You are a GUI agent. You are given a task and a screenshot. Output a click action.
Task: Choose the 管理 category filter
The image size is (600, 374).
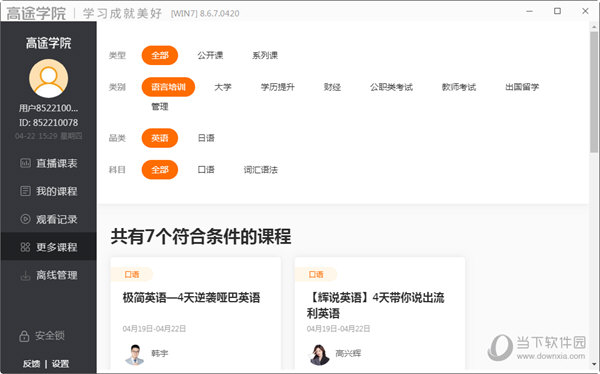tap(160, 107)
